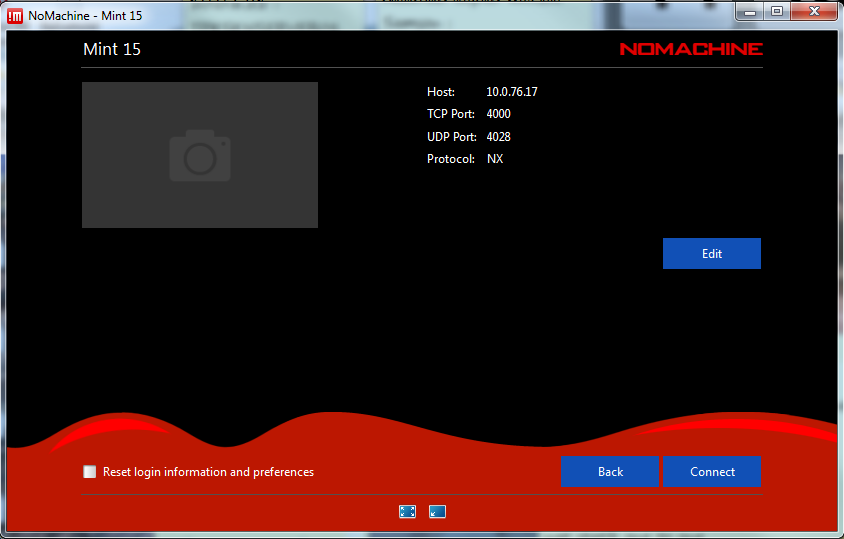Click the Mint 15 connection title

click(x=112, y=49)
